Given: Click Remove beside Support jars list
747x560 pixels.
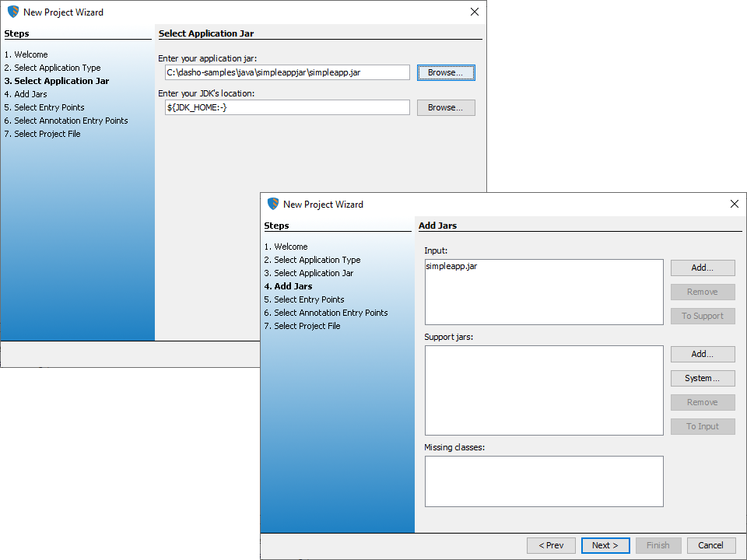Looking at the screenshot, I should click(703, 402).
